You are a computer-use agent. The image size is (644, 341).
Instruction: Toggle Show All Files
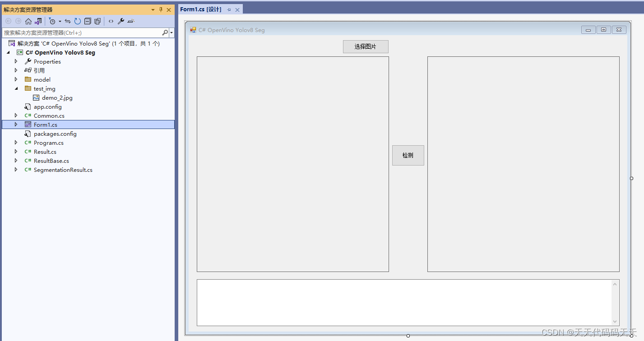pos(97,21)
